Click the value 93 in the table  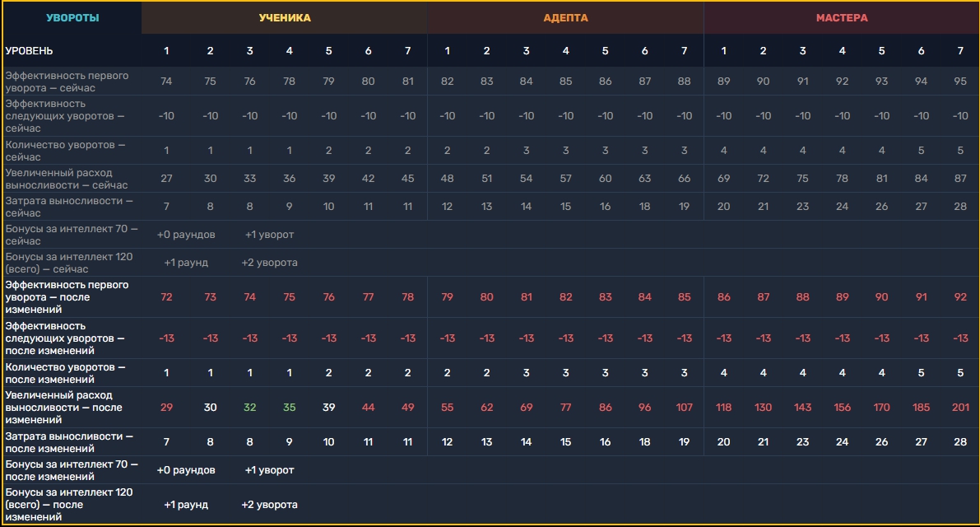pos(881,82)
